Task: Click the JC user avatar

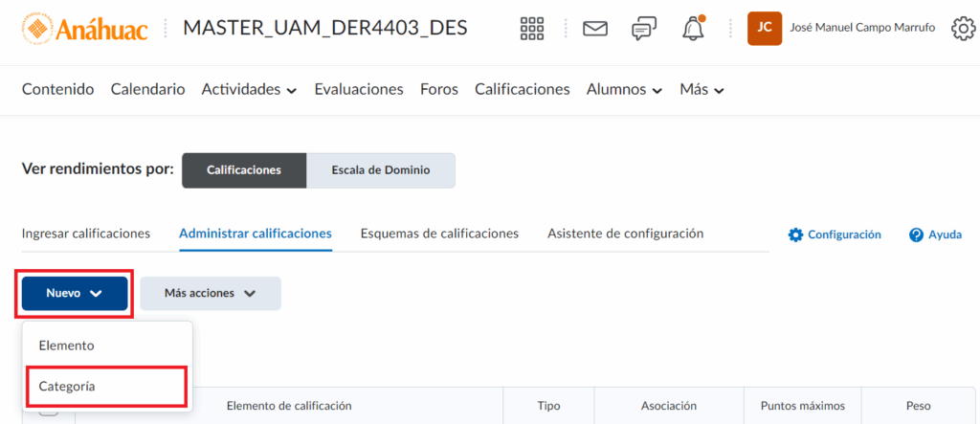Action: pyautogui.click(x=764, y=28)
